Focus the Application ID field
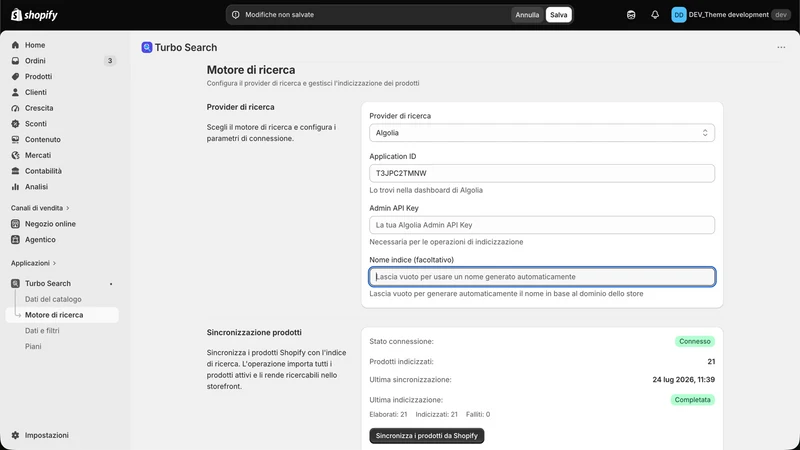This screenshot has height=450, width=800. point(542,173)
